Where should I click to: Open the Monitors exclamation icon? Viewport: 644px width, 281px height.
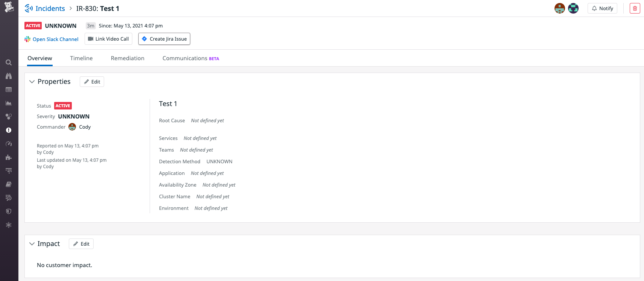9,130
